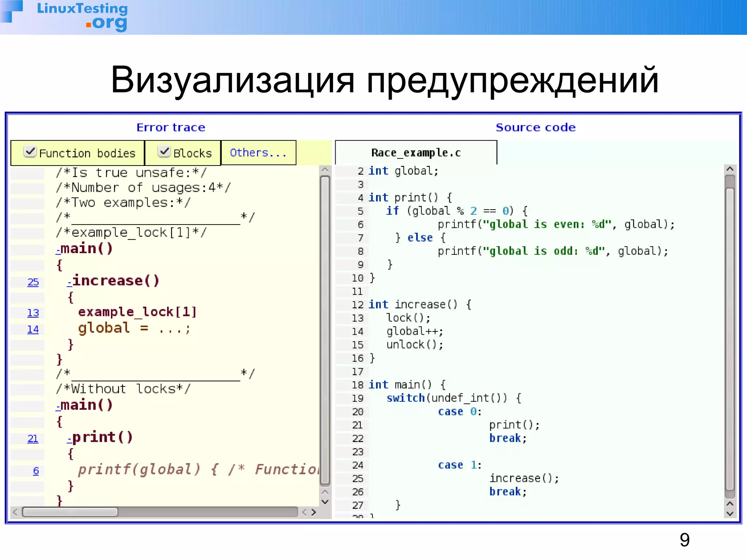The image size is (747, 560).
Task: Open line 14 link beside global assignment
Action: tap(33, 329)
